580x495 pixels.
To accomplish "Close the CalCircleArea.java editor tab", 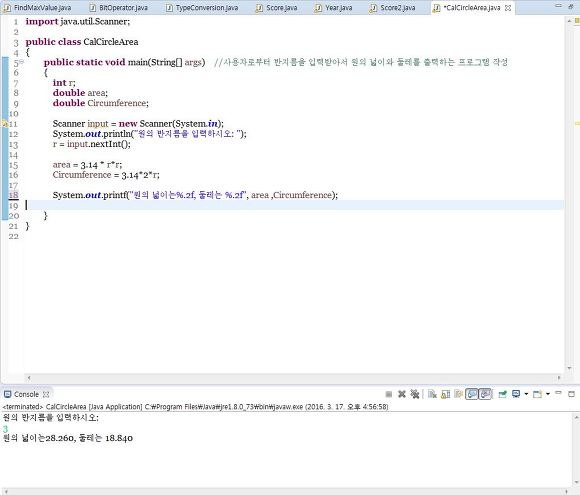I will coord(508,8).
